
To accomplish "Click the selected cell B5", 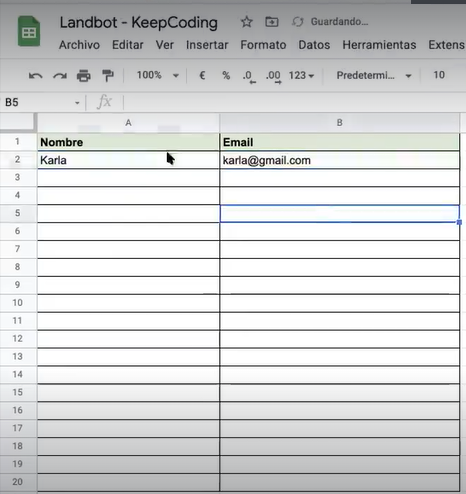I will [x=340, y=214].
